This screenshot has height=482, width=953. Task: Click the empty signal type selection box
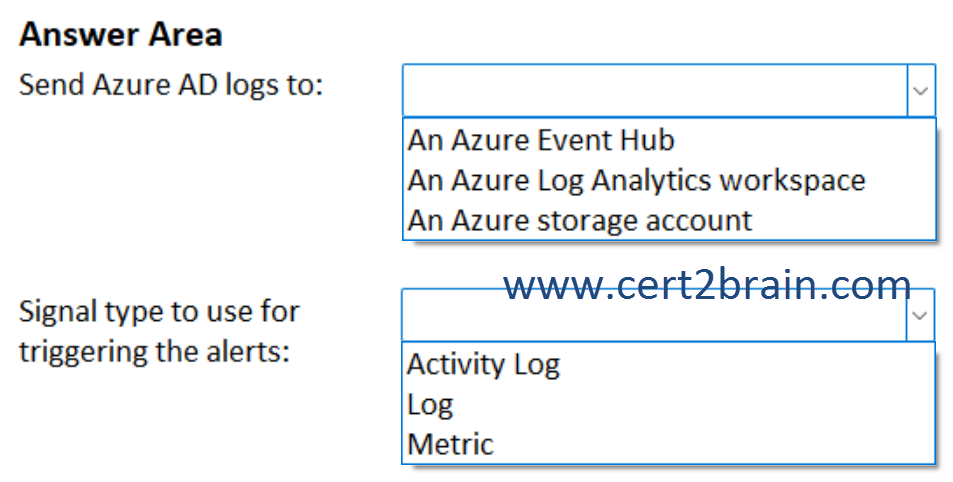(654, 315)
